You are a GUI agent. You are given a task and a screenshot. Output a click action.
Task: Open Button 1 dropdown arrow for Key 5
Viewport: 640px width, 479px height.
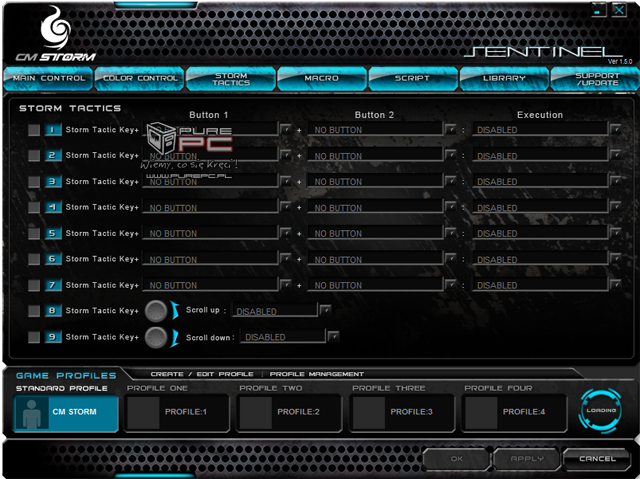286,233
